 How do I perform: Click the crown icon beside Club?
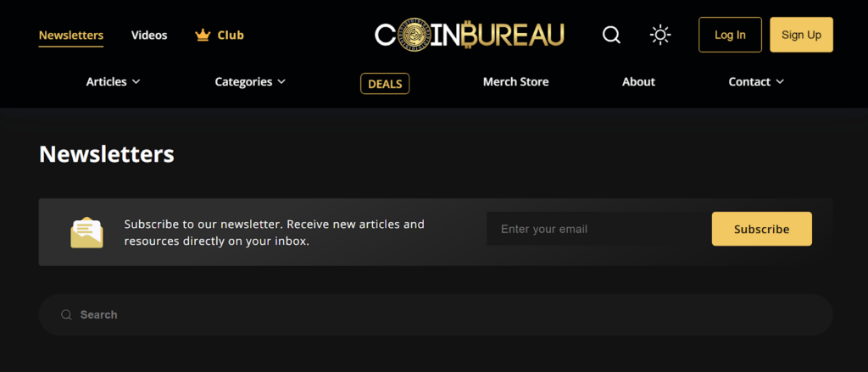[x=203, y=35]
